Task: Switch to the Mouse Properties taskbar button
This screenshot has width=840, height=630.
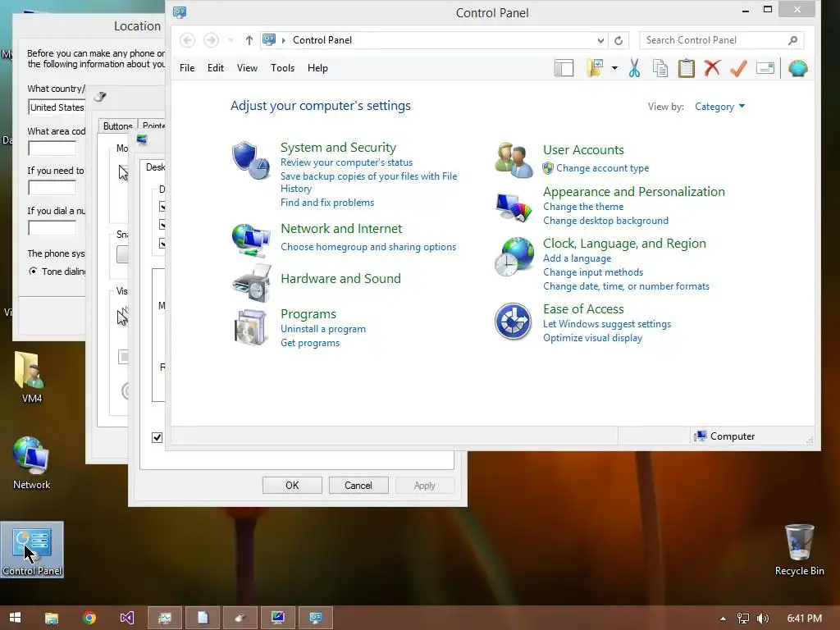Action: (240, 618)
